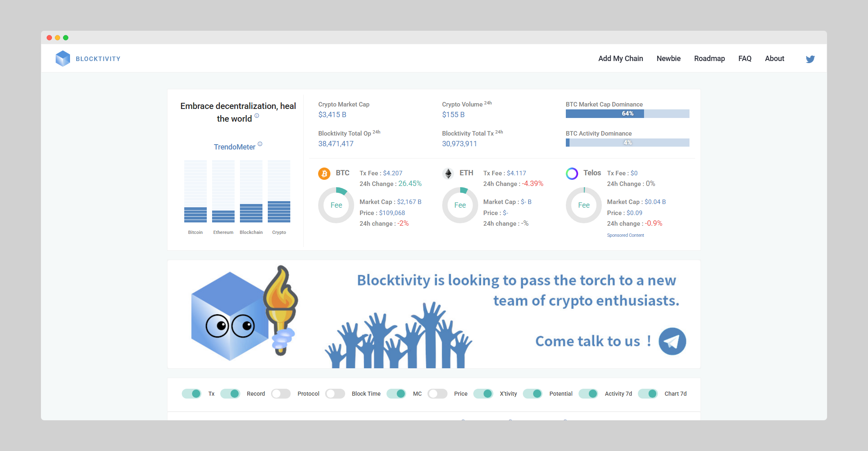This screenshot has height=451, width=868.
Task: Click the BLOCKTIVITY brand text
Action: 98,59
